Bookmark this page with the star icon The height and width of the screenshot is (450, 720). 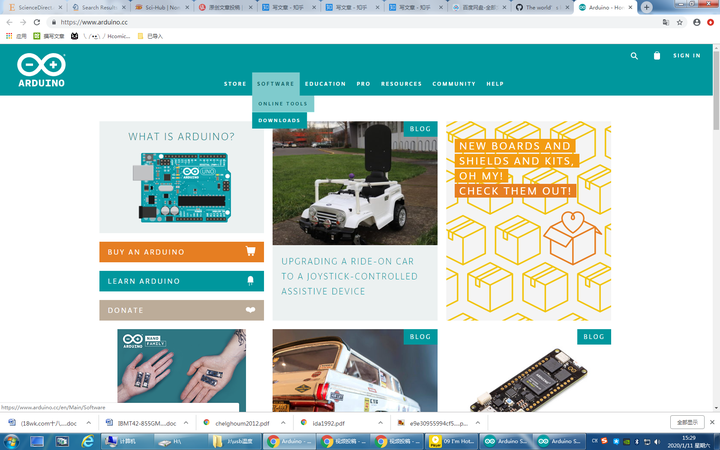coord(680,22)
